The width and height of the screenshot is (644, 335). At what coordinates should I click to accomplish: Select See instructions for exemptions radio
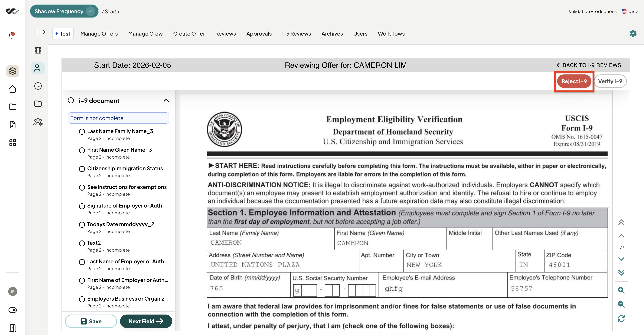coord(82,187)
